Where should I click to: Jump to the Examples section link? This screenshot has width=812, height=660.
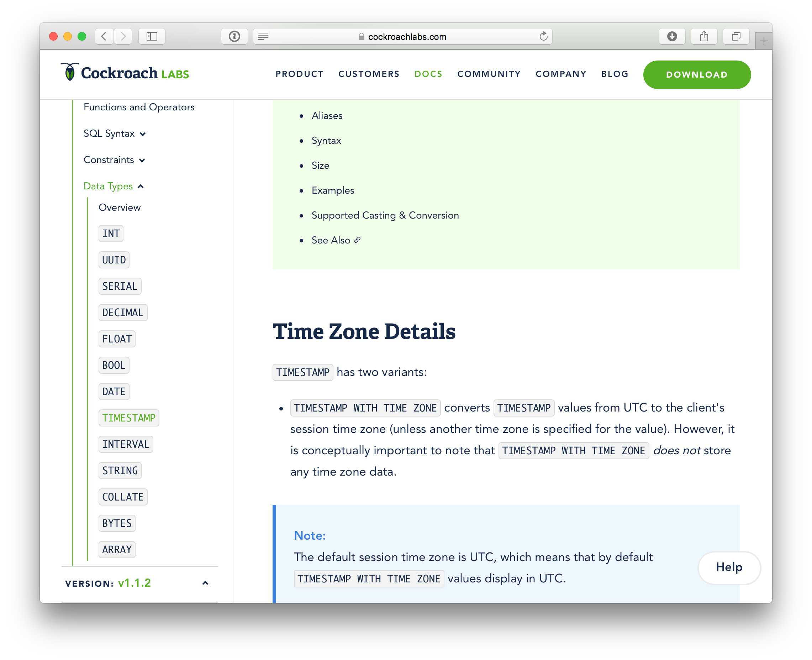click(333, 190)
